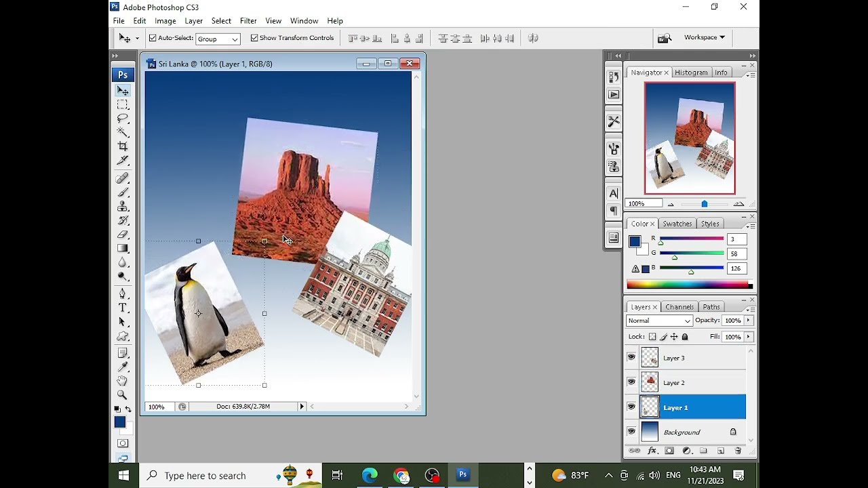Click the color spectrum ramp
The image size is (868, 488).
pyautogui.click(x=690, y=285)
